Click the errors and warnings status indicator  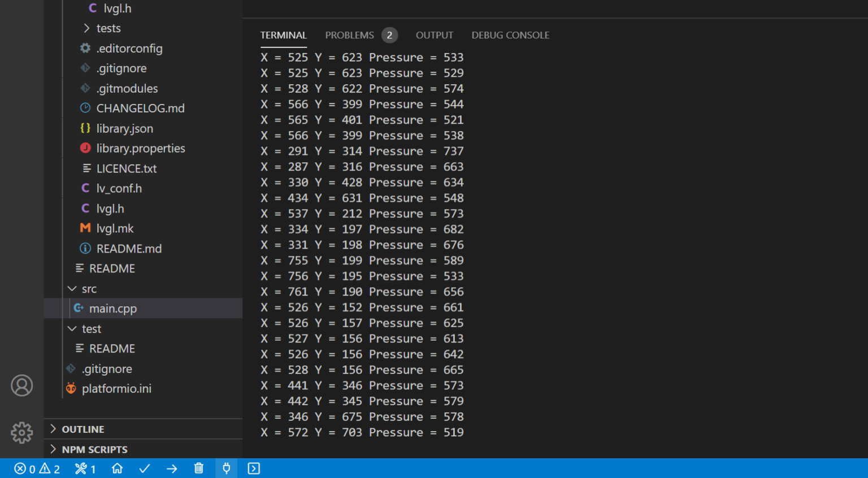37,469
